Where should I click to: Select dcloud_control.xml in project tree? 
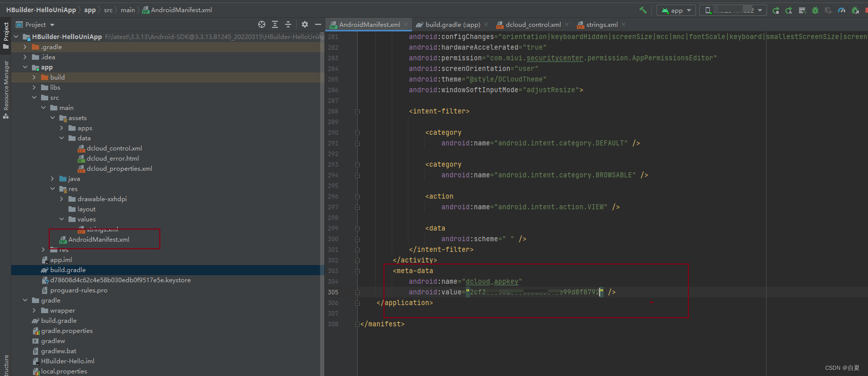[x=110, y=148]
